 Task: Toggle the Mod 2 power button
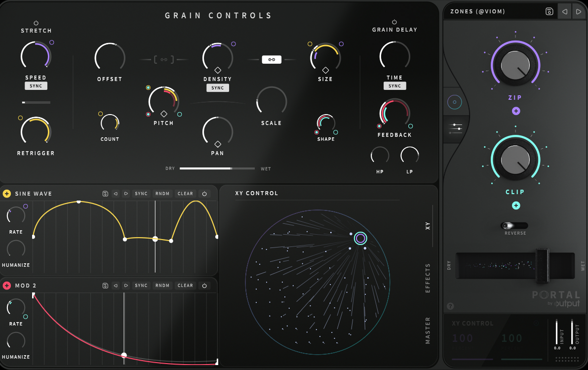pos(204,286)
